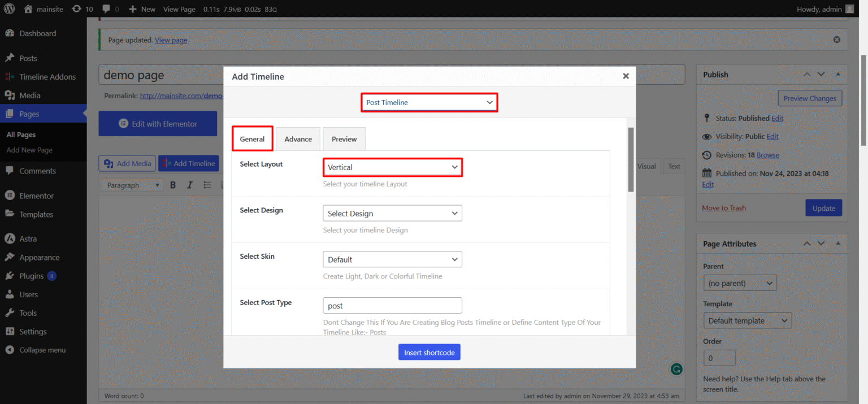Open the Post Timeline type dropdown
The width and height of the screenshot is (868, 404).
coord(429,102)
